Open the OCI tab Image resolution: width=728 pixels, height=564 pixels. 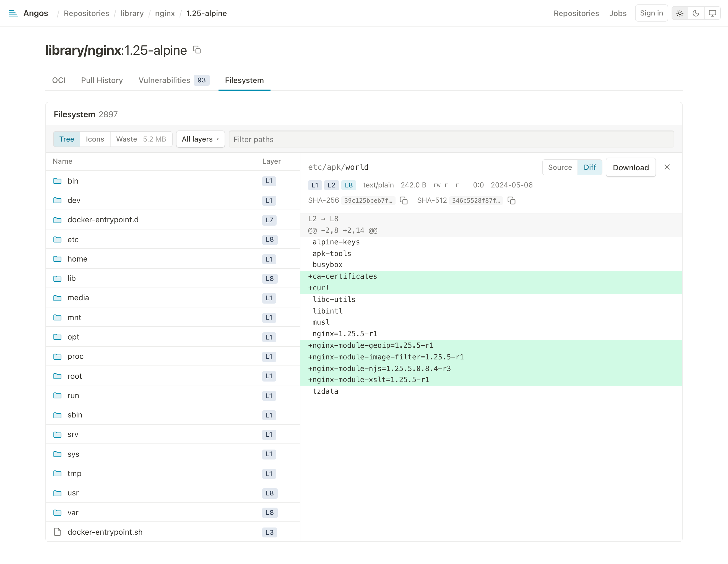59,80
